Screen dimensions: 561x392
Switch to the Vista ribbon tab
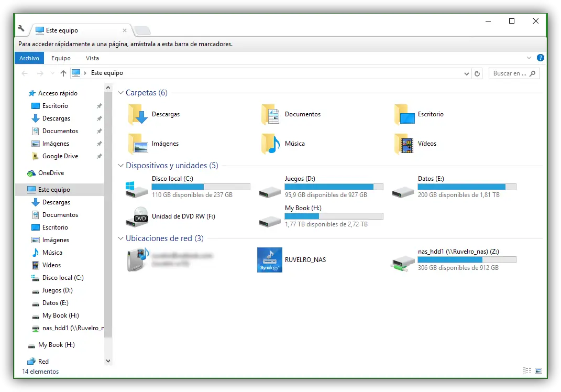(x=92, y=58)
